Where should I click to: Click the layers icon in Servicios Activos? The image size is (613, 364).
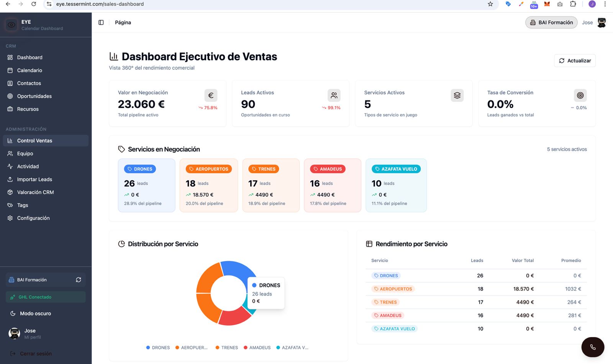[x=457, y=95]
